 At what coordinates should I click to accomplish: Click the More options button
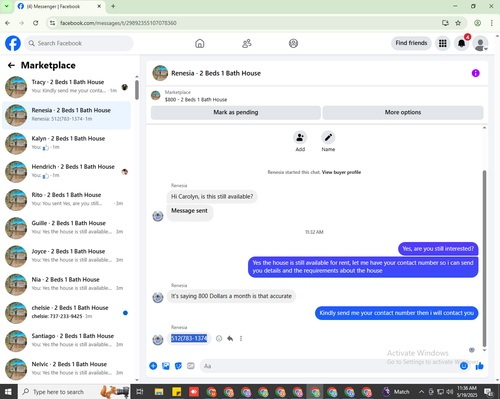click(x=403, y=112)
